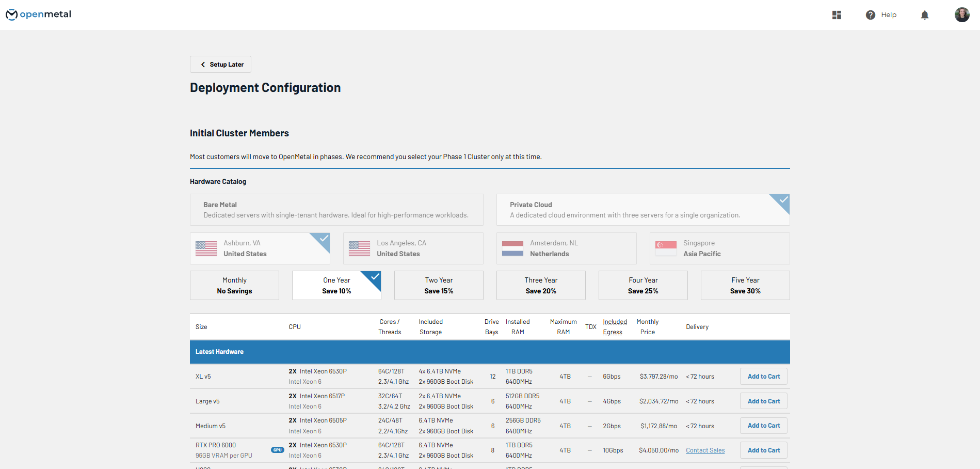Select Monthly No Savings term
The height and width of the screenshot is (469, 980).
click(234, 285)
